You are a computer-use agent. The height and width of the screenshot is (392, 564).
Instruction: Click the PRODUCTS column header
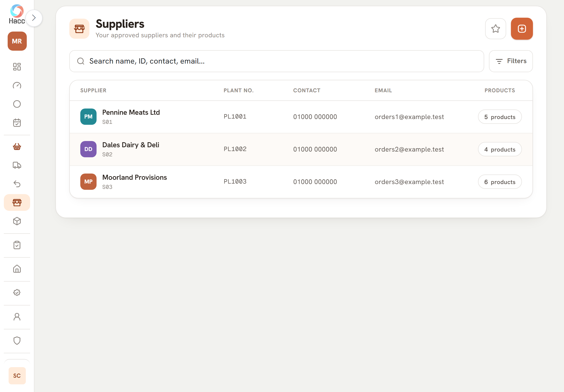500,90
